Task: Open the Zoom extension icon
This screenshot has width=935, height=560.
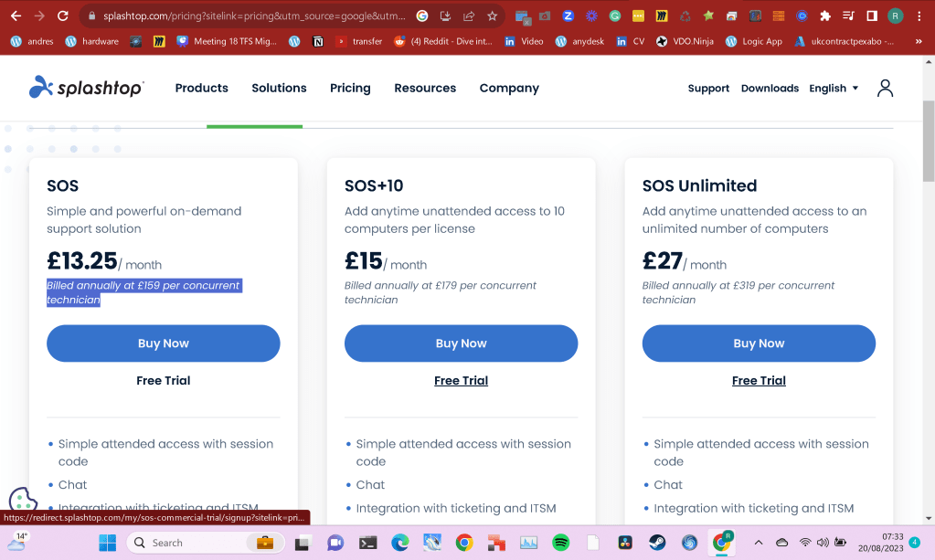Action: point(568,16)
